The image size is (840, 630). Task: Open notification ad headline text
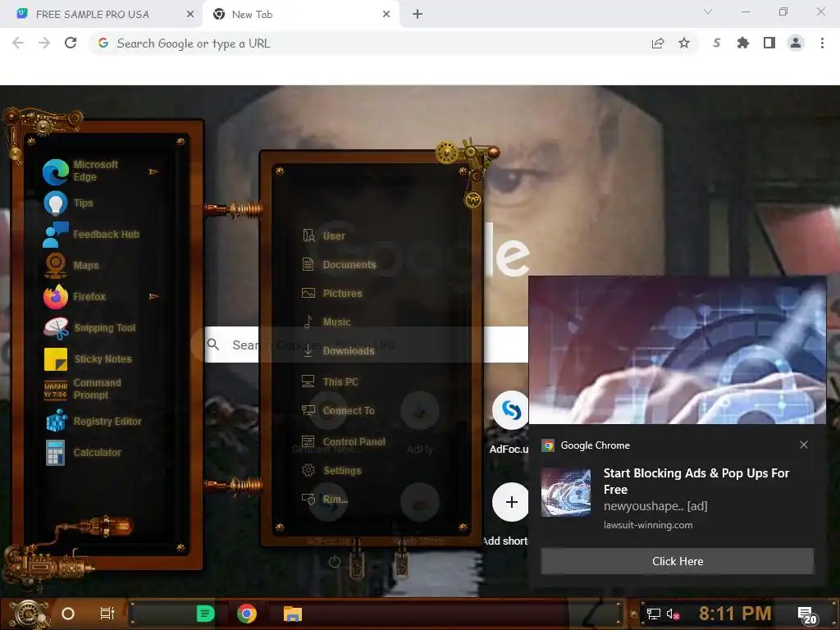[696, 481]
